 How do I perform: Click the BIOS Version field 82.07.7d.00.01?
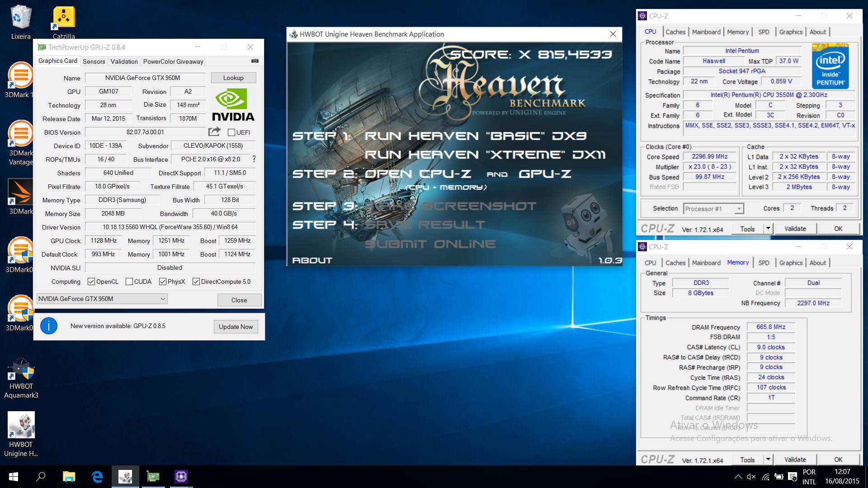(145, 132)
